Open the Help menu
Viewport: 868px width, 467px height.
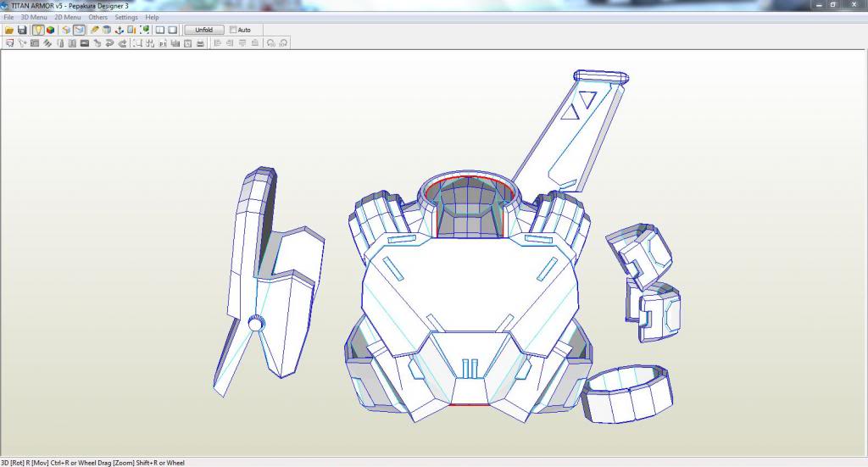(152, 17)
